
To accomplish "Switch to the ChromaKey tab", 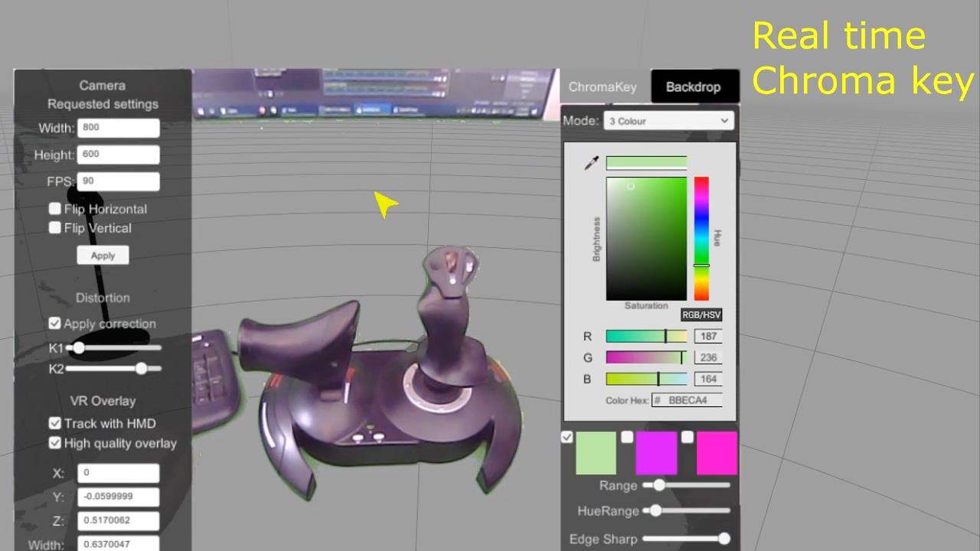I will point(603,86).
